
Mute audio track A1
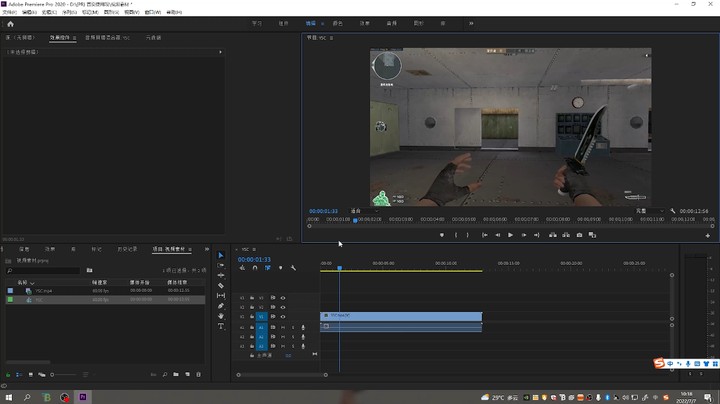[x=283, y=327]
